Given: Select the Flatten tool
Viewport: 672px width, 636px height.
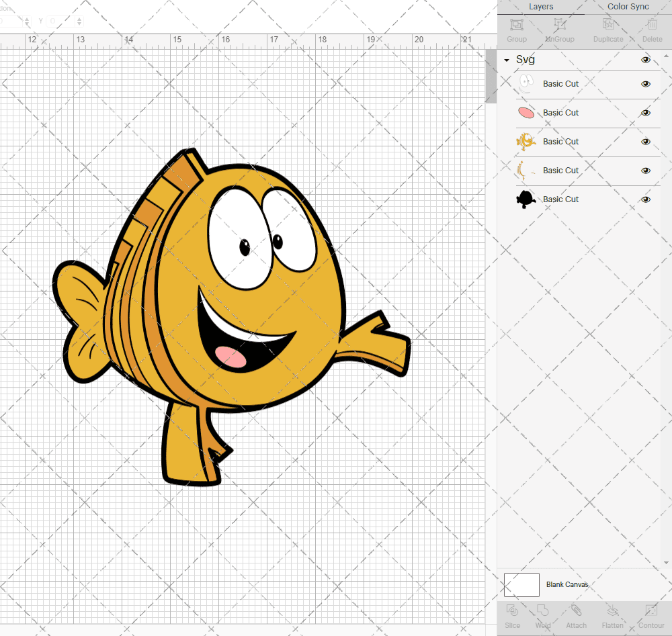Looking at the screenshot, I should point(612,610).
